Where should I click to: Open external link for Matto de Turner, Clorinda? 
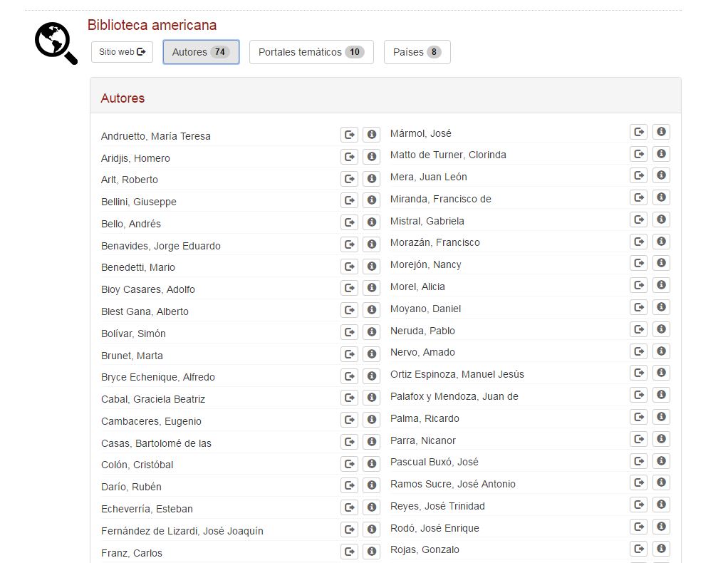pyautogui.click(x=639, y=154)
